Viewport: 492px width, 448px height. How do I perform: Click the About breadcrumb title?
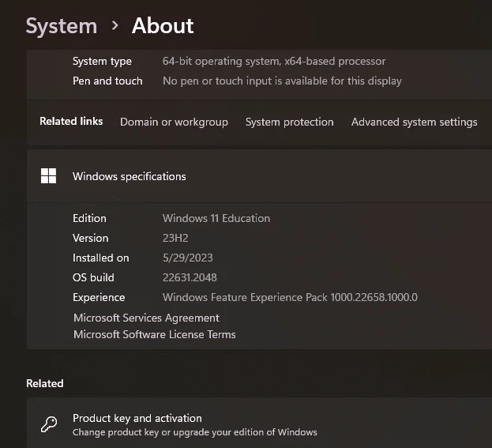coord(163,25)
